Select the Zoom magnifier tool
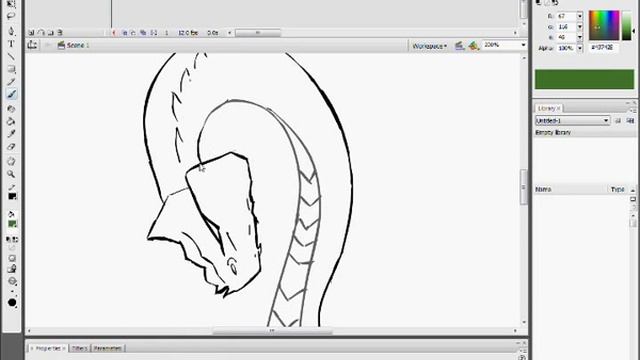The image size is (640, 360). 11,174
